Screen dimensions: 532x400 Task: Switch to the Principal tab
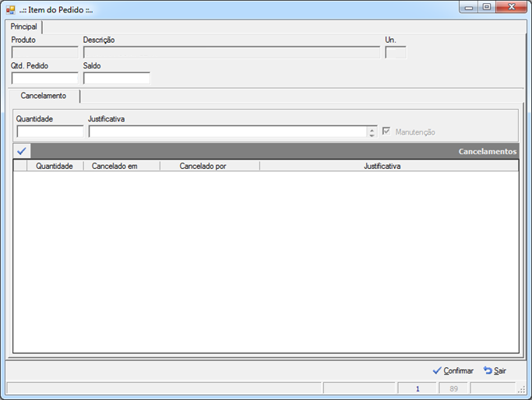click(23, 26)
